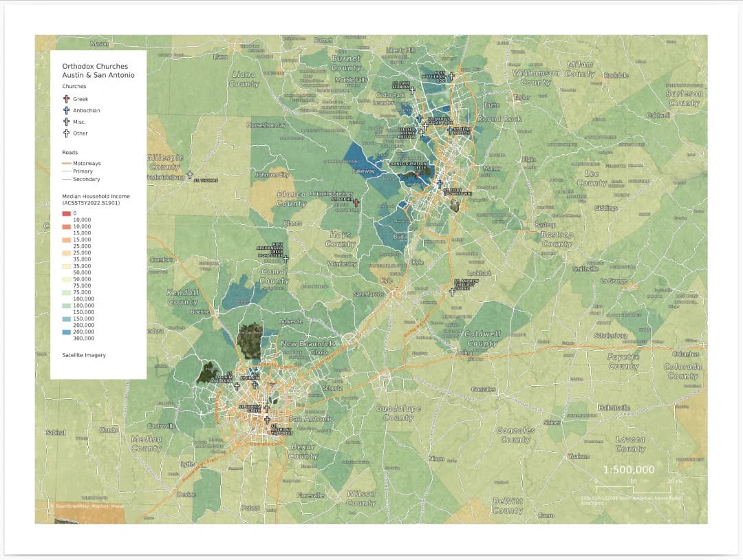Click the Misc. cross legend icon
The height and width of the screenshot is (560, 743).
click(x=66, y=122)
